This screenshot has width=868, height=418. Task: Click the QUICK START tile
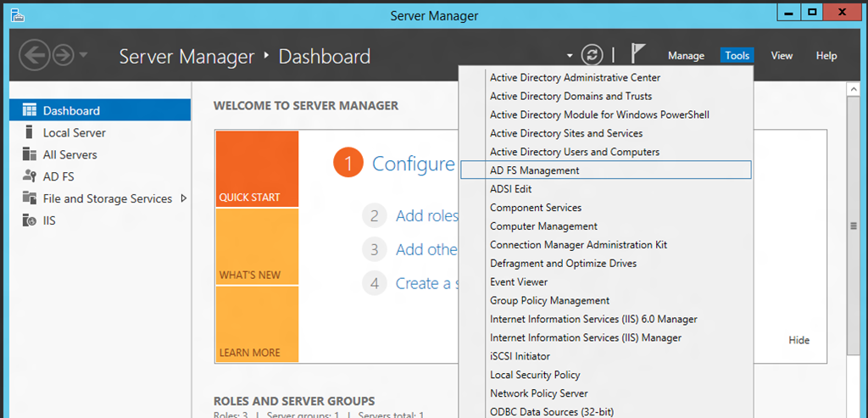(258, 169)
